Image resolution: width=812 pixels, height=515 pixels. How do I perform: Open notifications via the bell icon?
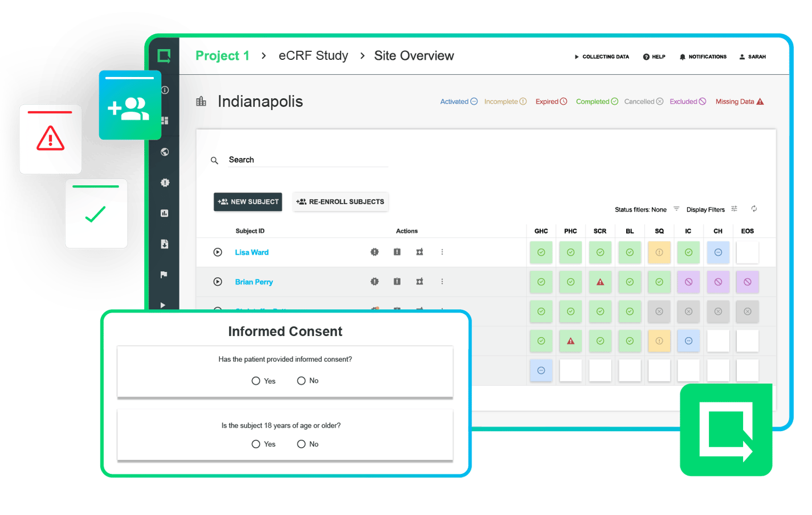point(683,56)
